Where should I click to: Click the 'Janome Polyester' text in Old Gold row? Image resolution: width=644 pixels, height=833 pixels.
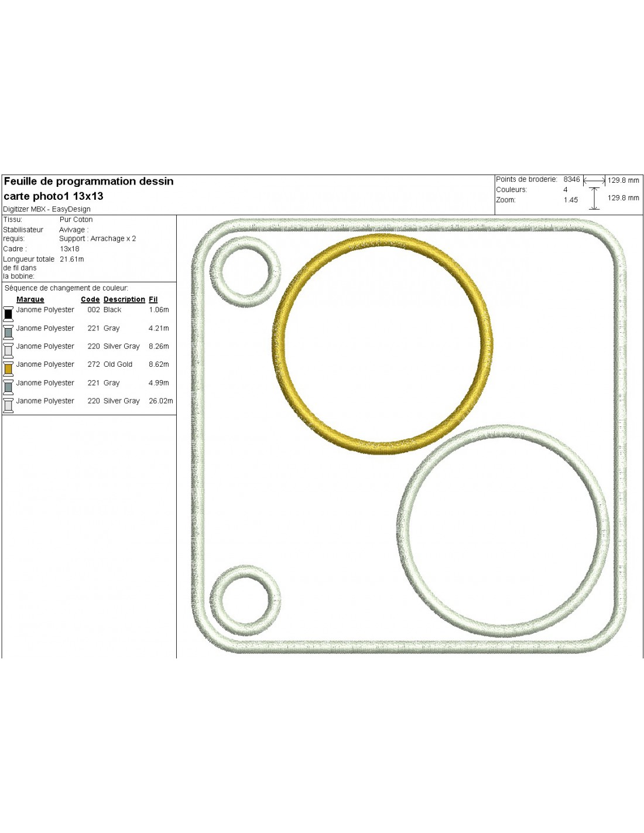[x=45, y=364]
